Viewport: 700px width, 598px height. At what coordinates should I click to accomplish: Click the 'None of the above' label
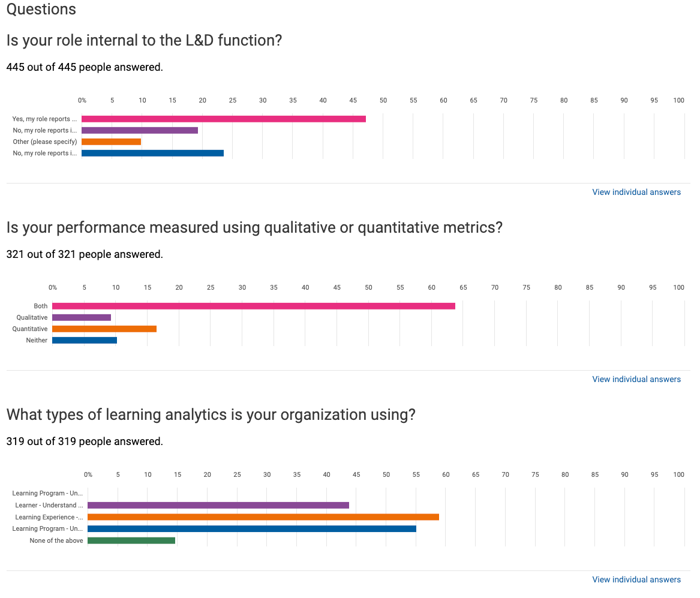pos(56,540)
